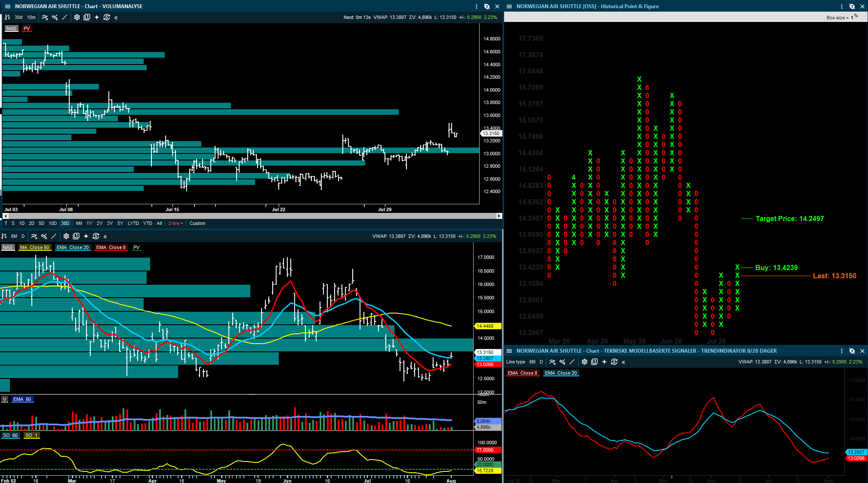This screenshot has width=868, height=483.
Task: Open the 30d period dropdown in VOLUMANALYSE
Action: [x=18, y=17]
